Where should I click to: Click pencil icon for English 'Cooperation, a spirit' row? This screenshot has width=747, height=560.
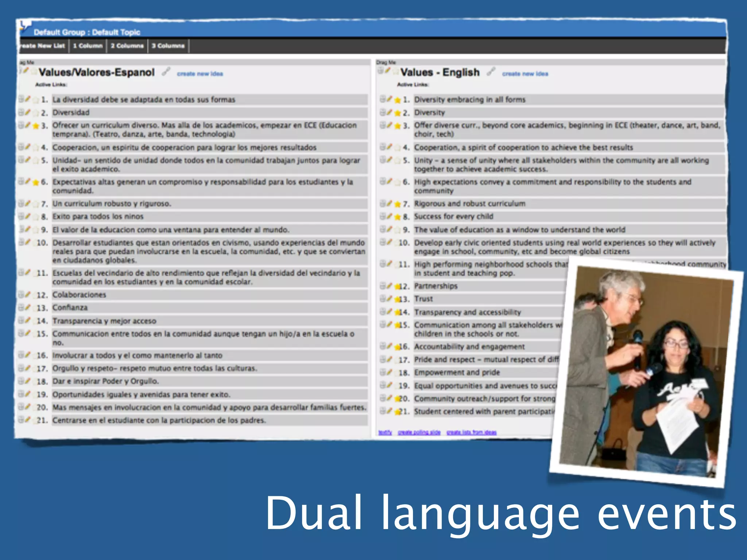tap(390, 147)
